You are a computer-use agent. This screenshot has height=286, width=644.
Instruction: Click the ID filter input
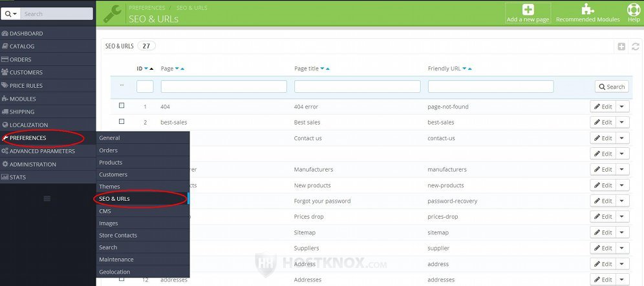[145, 87]
